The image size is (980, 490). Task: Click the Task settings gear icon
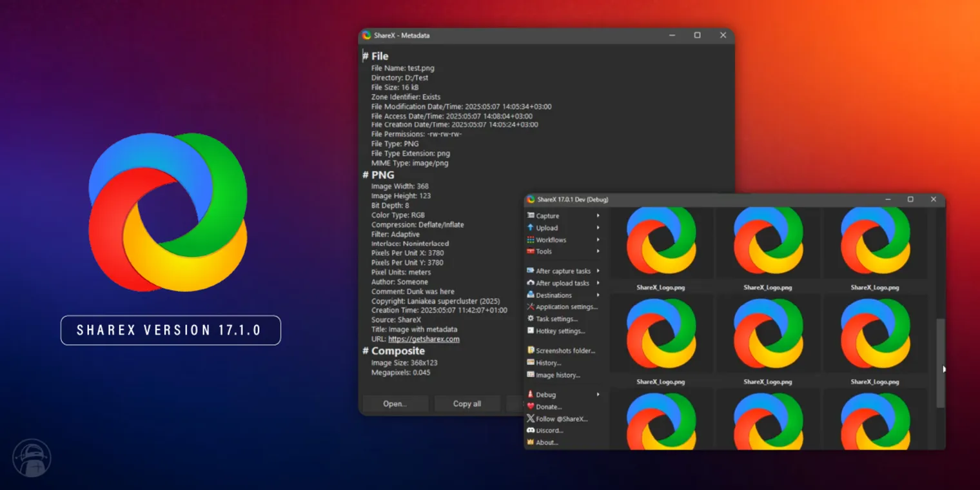pos(530,318)
